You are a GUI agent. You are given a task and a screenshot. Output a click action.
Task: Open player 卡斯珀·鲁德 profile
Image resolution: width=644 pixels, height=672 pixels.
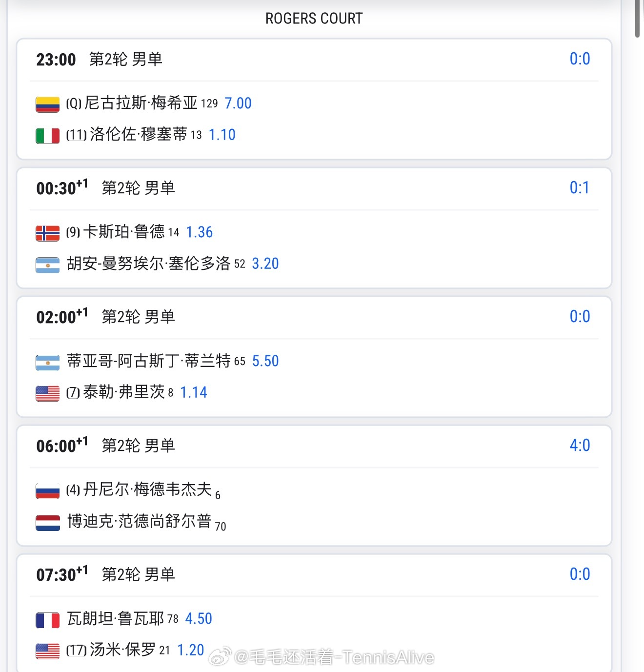click(x=124, y=232)
